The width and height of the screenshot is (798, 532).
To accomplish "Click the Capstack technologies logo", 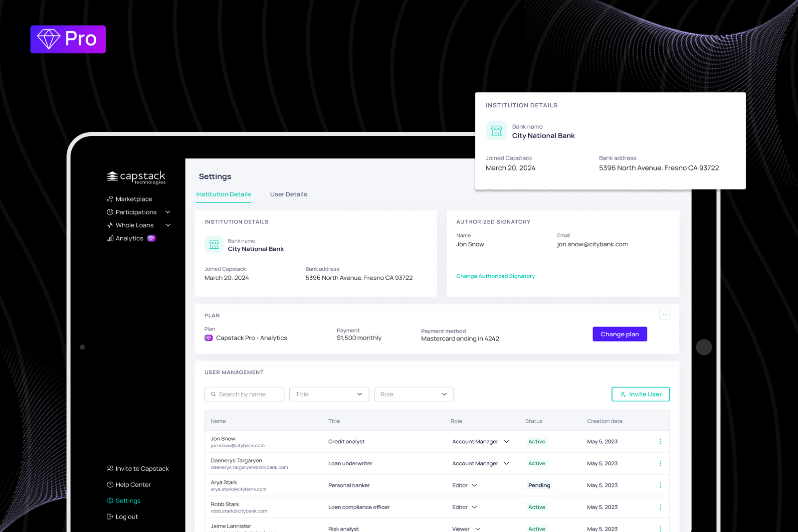I will click(136, 177).
